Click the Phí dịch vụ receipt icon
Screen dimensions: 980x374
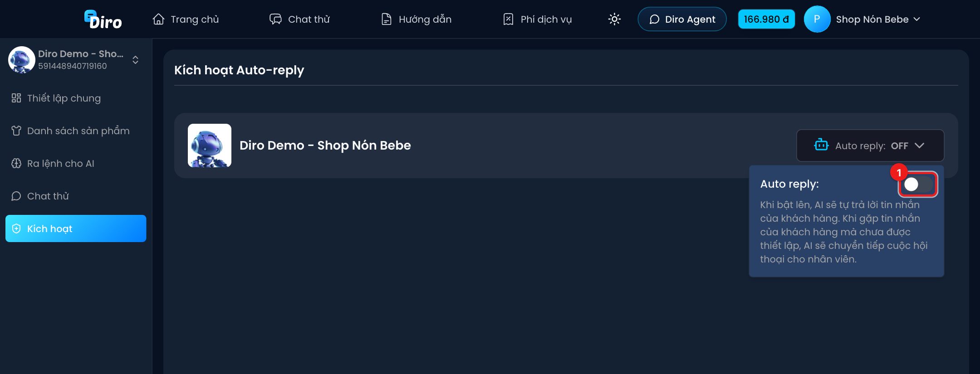click(508, 19)
